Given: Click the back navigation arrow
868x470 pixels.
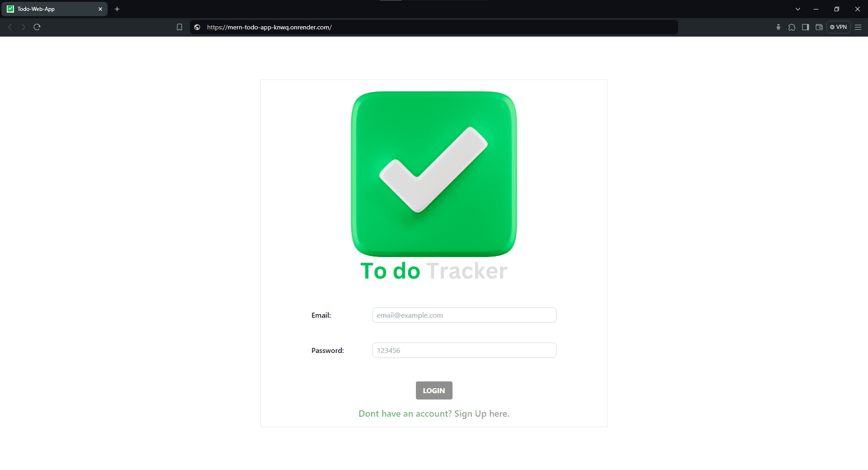Looking at the screenshot, I should (10, 27).
